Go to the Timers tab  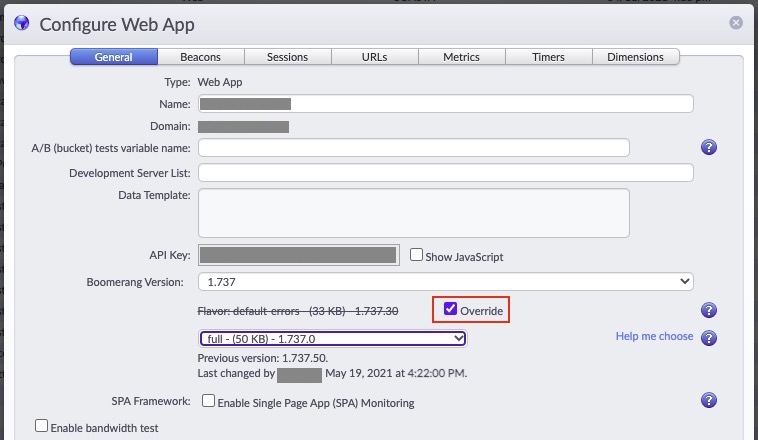point(548,57)
